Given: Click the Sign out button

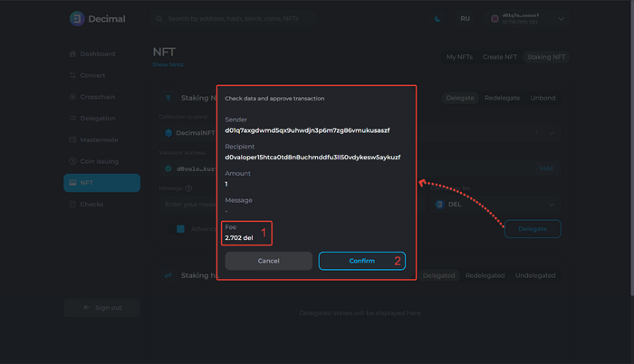Looking at the screenshot, I should click(101, 307).
